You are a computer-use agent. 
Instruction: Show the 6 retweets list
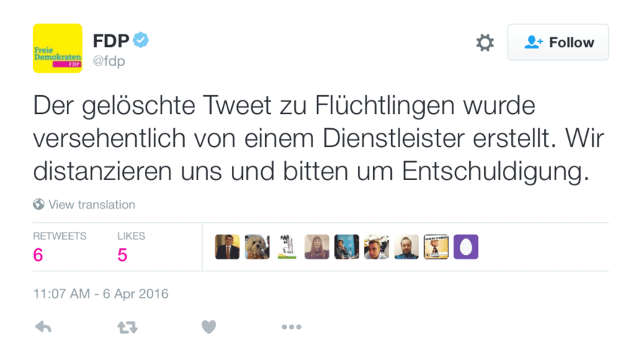click(59, 246)
